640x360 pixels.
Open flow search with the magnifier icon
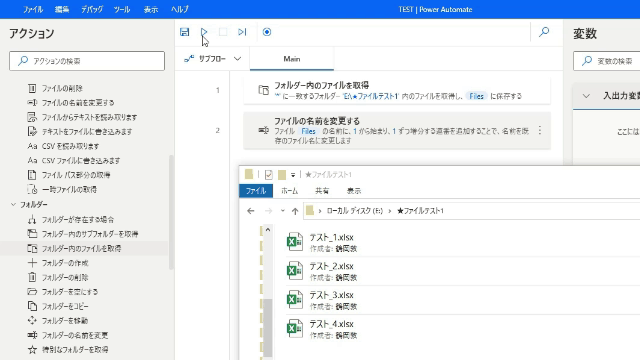pyautogui.click(x=544, y=32)
